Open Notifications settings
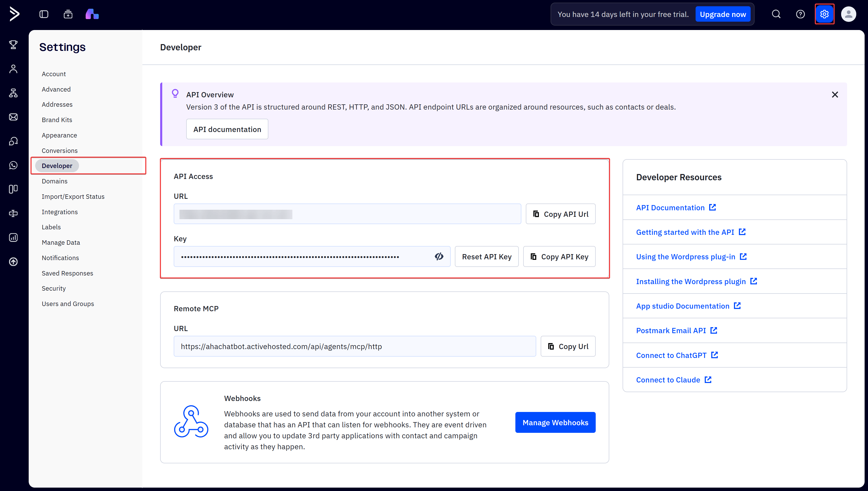This screenshot has height=491, width=868. pyautogui.click(x=60, y=258)
